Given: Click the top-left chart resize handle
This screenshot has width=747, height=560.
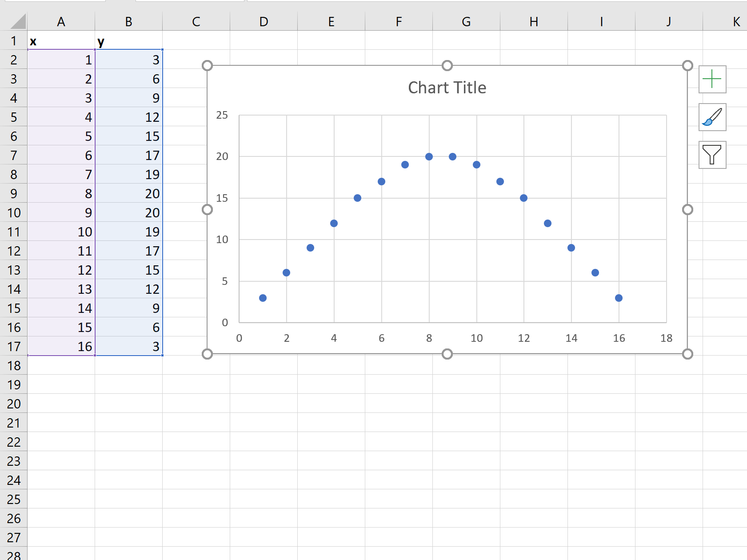Looking at the screenshot, I should click(x=207, y=66).
